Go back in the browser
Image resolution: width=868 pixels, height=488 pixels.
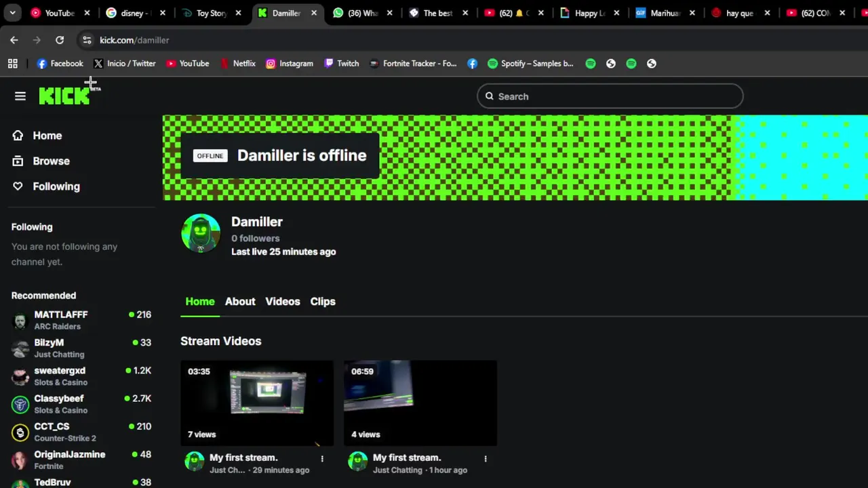coord(14,40)
